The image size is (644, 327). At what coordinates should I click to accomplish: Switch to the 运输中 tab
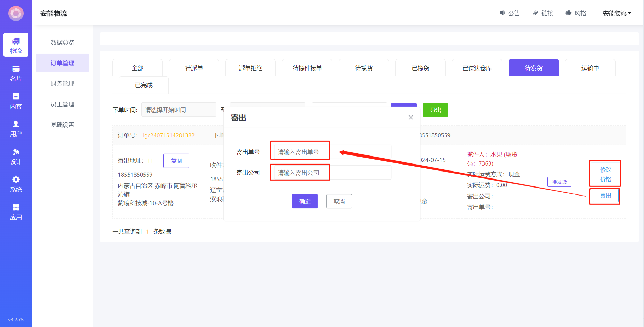[590, 68]
